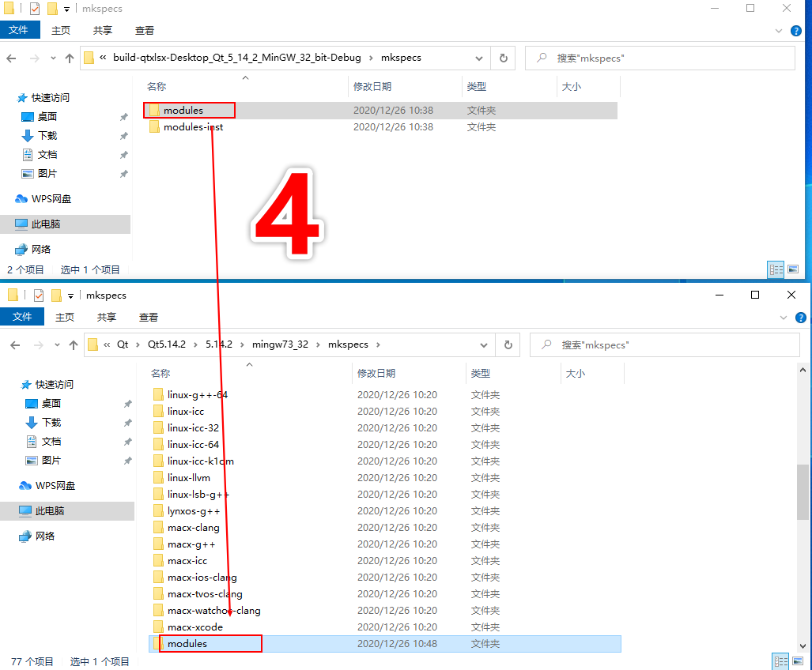Collapse the ribbon using the chevron arrow
Screen dimensions: 812x670
pos(778,31)
